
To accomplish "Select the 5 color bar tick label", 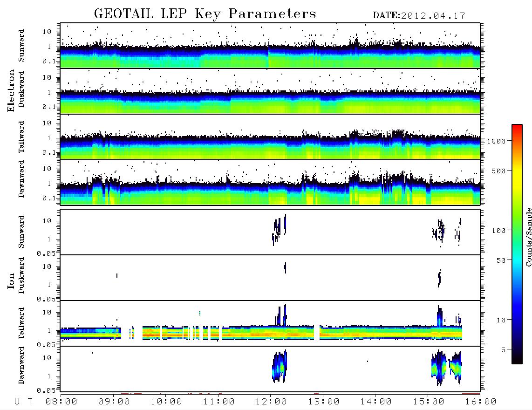I will 504,349.
